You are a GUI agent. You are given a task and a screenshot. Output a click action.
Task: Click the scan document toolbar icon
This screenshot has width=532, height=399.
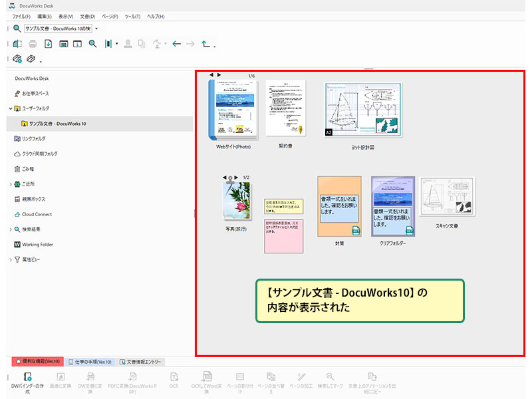(17, 44)
